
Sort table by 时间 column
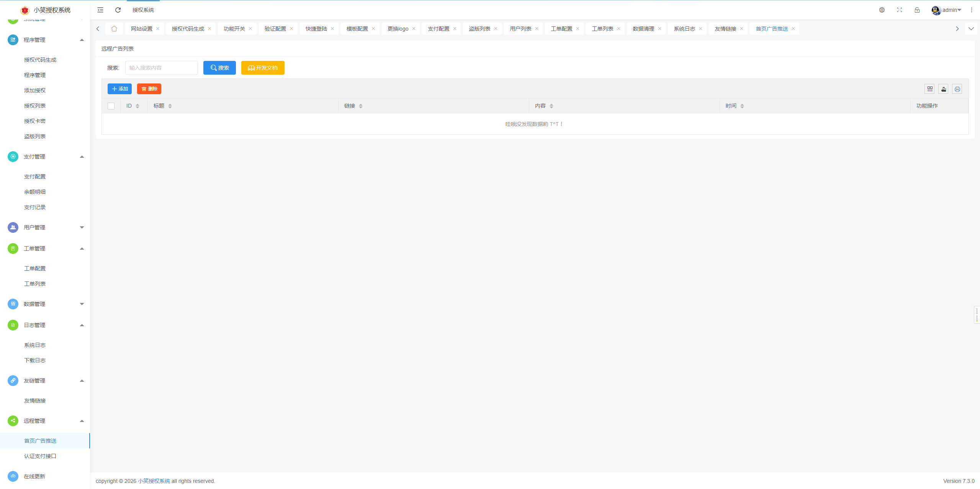[742, 106]
